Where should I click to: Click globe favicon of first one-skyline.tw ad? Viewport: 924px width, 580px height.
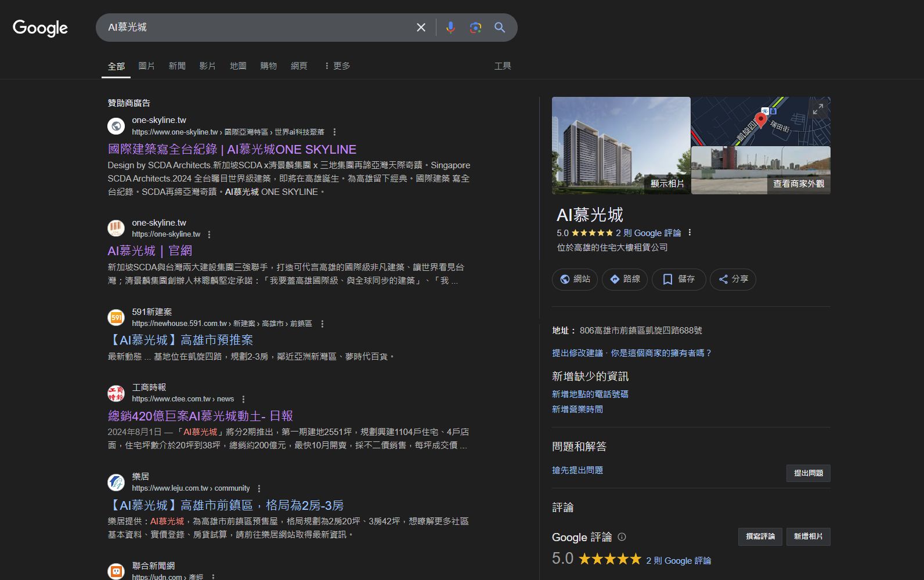coord(116,126)
